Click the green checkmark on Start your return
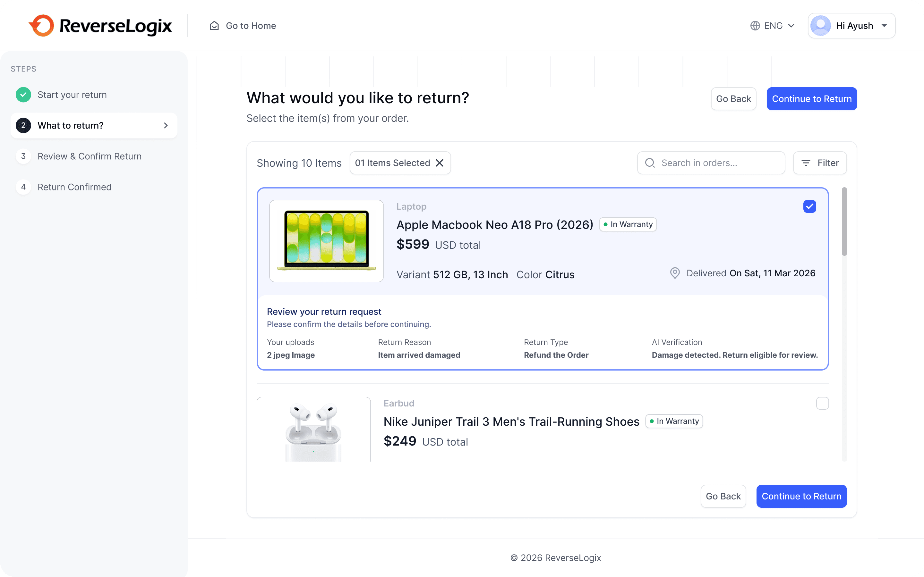The image size is (924, 577). [x=23, y=95]
